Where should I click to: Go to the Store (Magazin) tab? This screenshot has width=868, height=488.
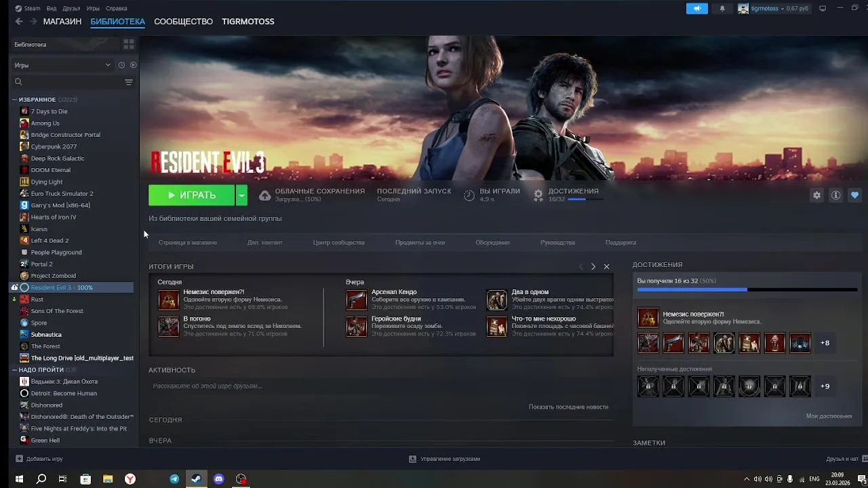click(62, 22)
